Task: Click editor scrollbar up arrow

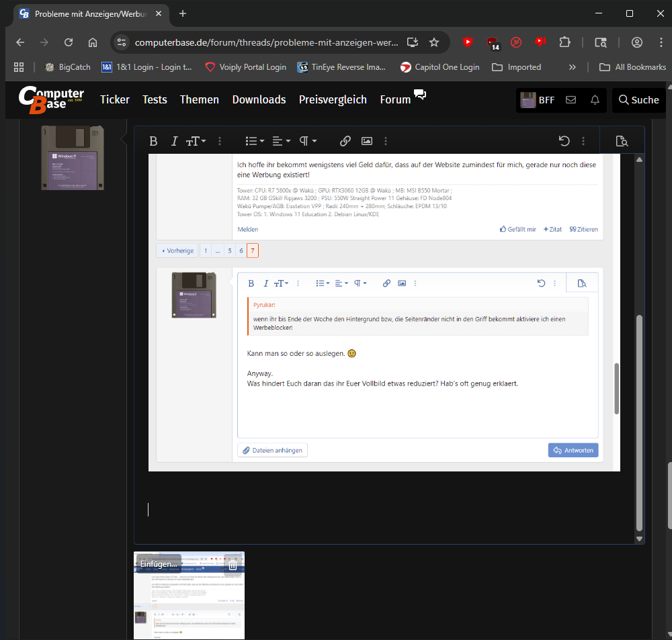Action: tap(640, 160)
